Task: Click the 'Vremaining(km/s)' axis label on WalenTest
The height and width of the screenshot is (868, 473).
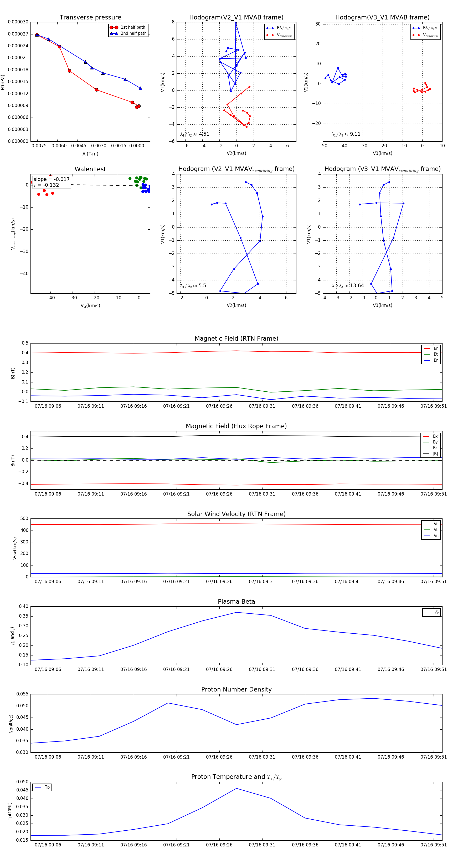Action: pos(13,234)
